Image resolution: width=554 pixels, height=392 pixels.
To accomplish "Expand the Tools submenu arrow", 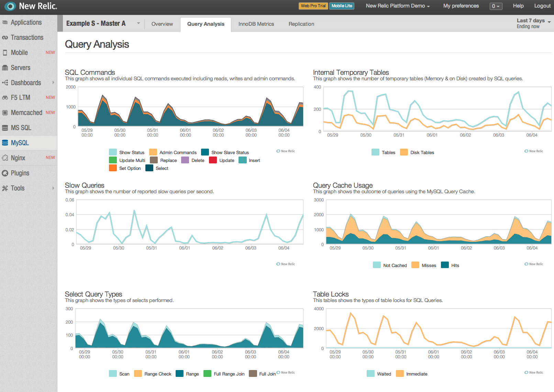I will click(53, 188).
